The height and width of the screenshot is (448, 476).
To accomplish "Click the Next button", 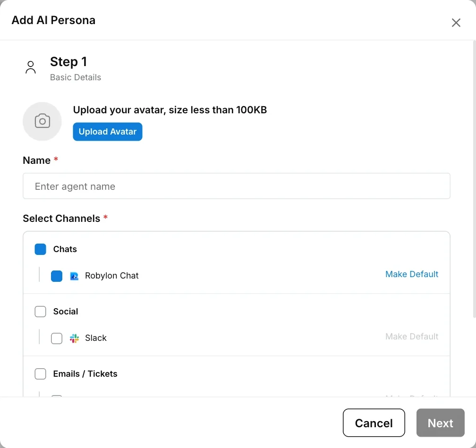I will (x=440, y=423).
